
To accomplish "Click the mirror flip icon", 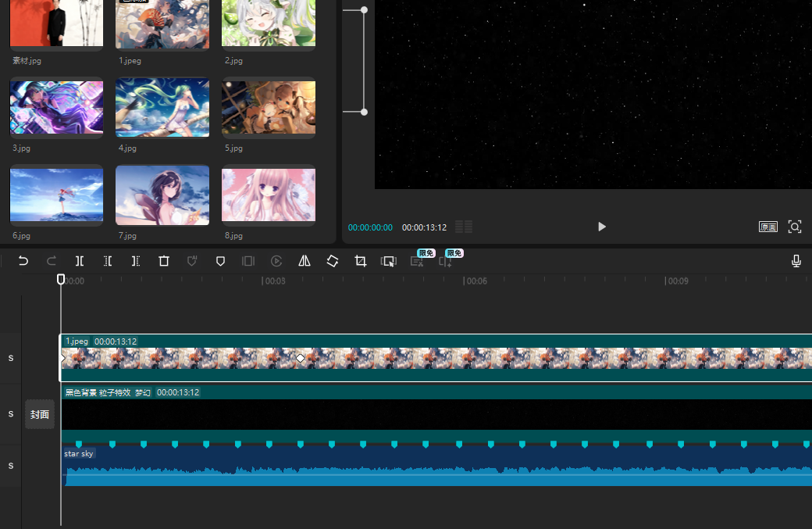I will tap(304, 261).
